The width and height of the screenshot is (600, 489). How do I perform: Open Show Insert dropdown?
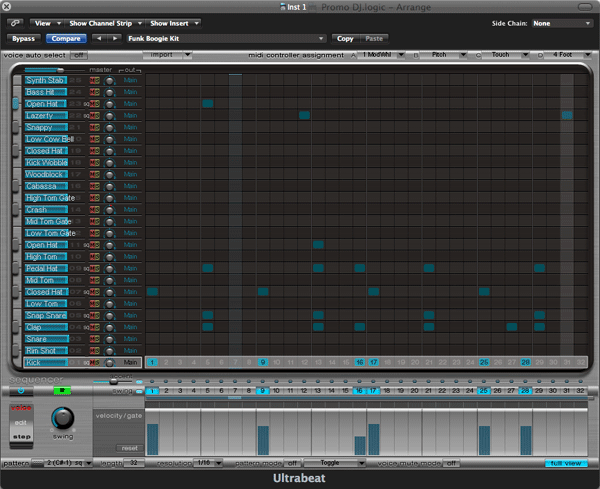[x=174, y=23]
